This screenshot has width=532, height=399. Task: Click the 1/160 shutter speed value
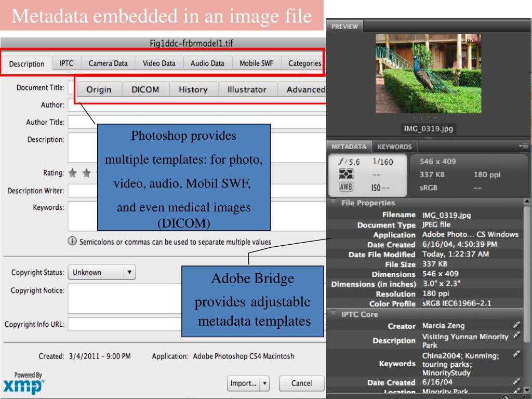383,162
